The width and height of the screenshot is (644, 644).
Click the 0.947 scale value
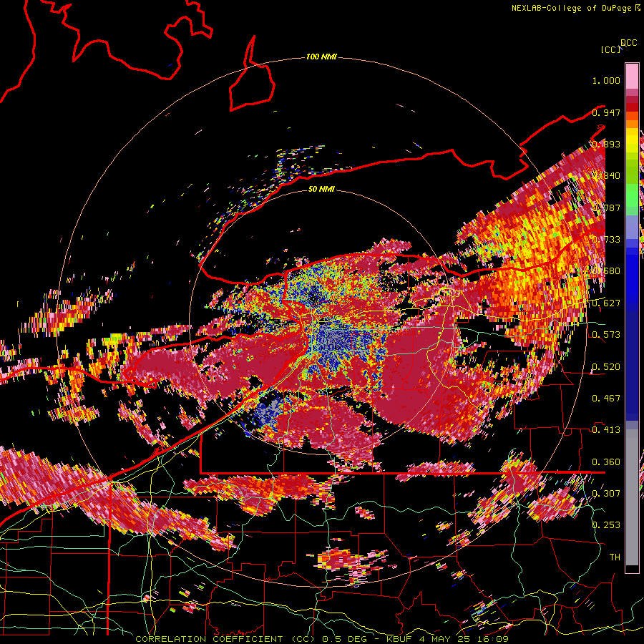606,112
